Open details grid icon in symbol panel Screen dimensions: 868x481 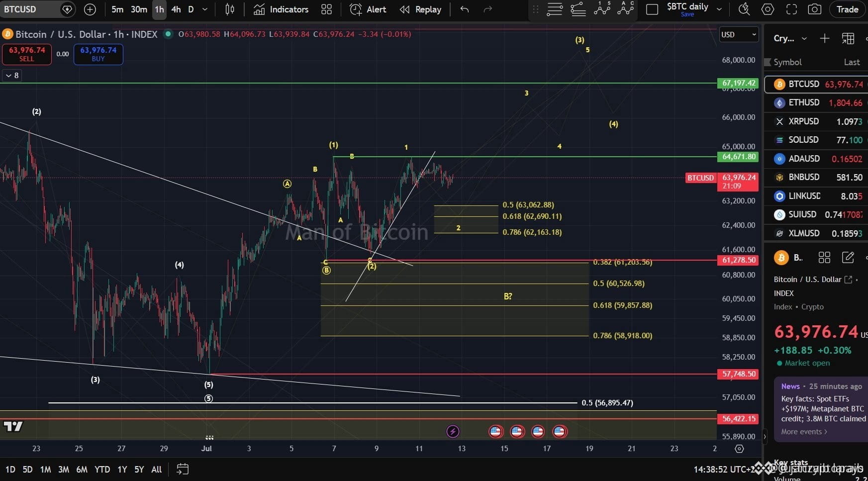pos(824,257)
